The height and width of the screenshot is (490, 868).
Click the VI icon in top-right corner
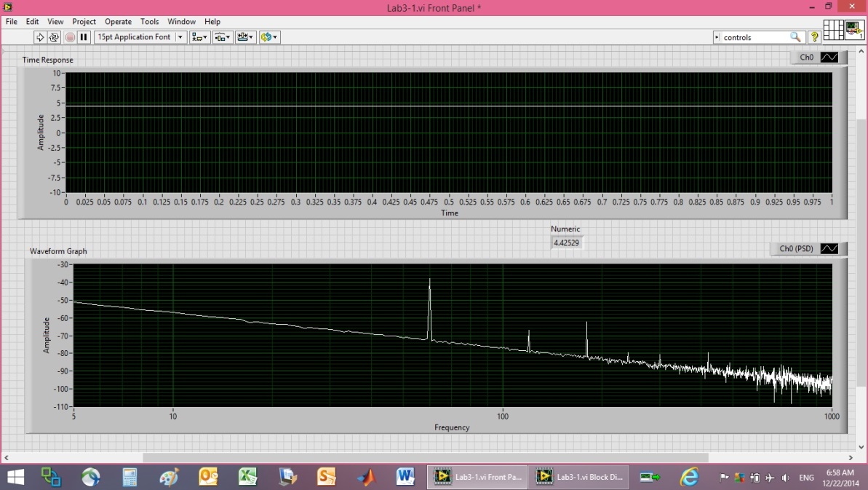[855, 30]
